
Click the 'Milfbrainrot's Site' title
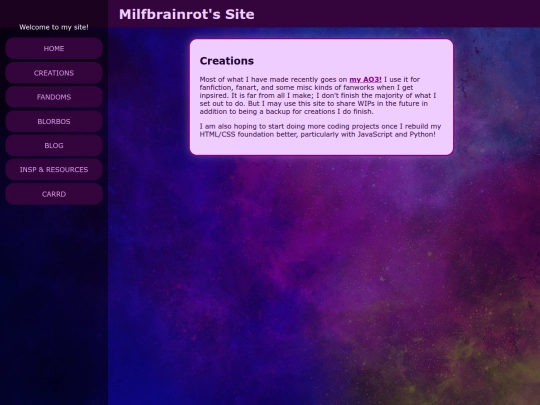[x=187, y=14]
